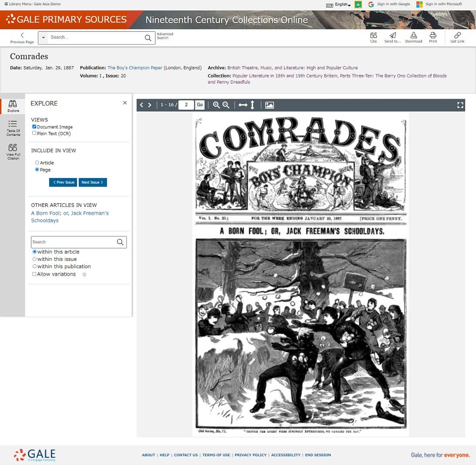
Task: Select within this article option
Action: tap(34, 252)
